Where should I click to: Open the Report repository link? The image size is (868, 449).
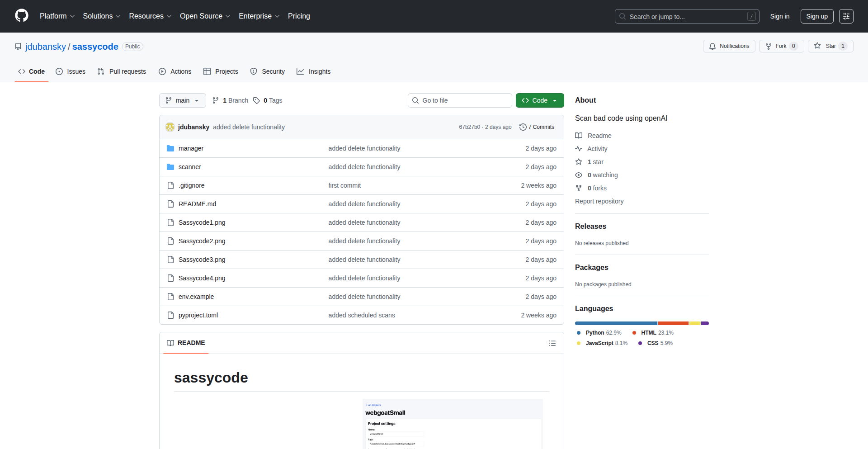point(599,201)
